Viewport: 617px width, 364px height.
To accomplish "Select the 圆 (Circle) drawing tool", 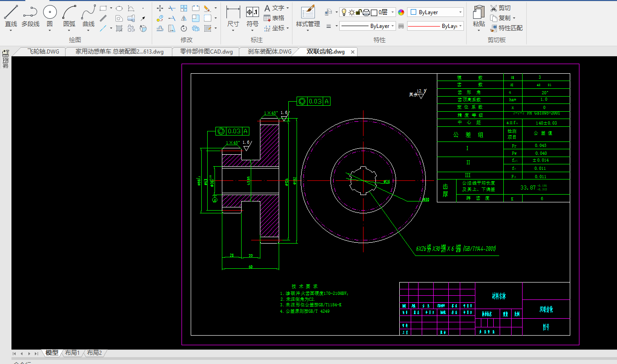I will click(50, 12).
